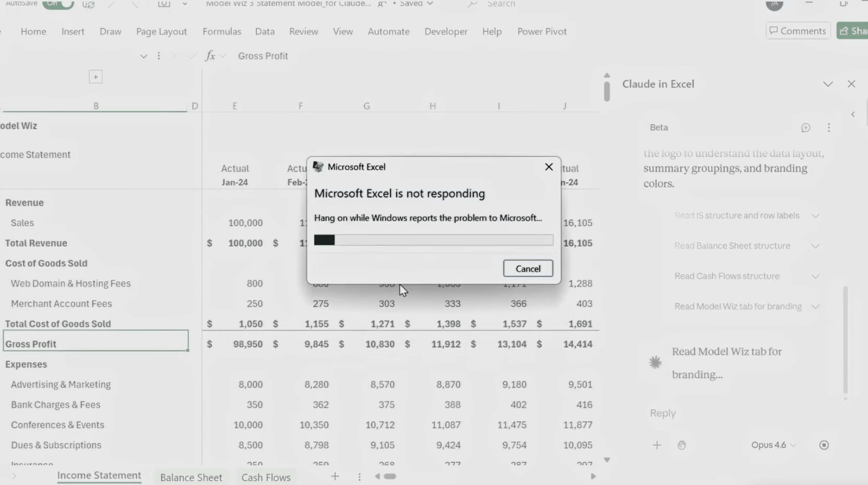Select the Total Revenue row label

pyautogui.click(x=36, y=243)
